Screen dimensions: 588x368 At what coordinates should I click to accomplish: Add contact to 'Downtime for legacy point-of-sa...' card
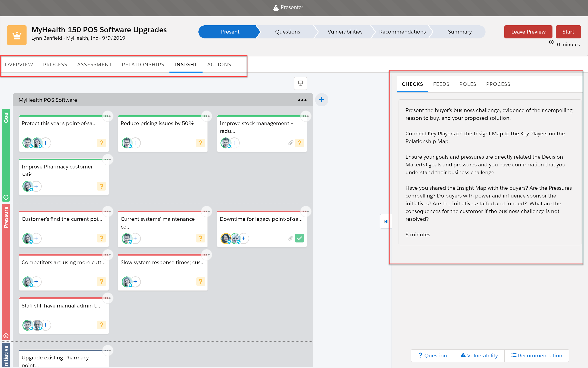243,238
